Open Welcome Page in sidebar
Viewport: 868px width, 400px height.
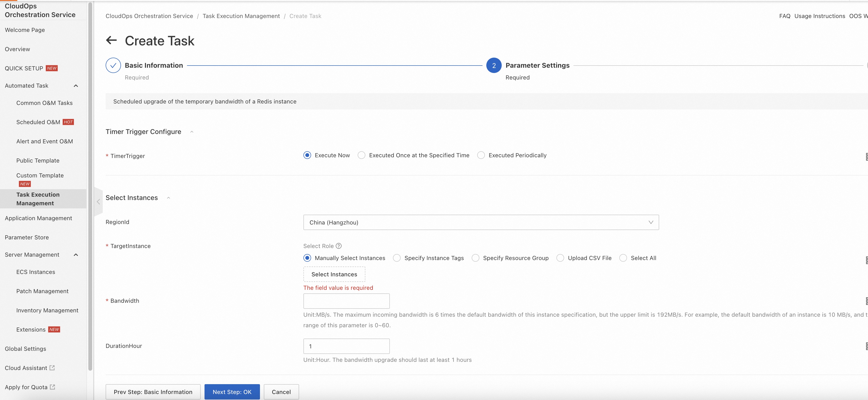(25, 30)
